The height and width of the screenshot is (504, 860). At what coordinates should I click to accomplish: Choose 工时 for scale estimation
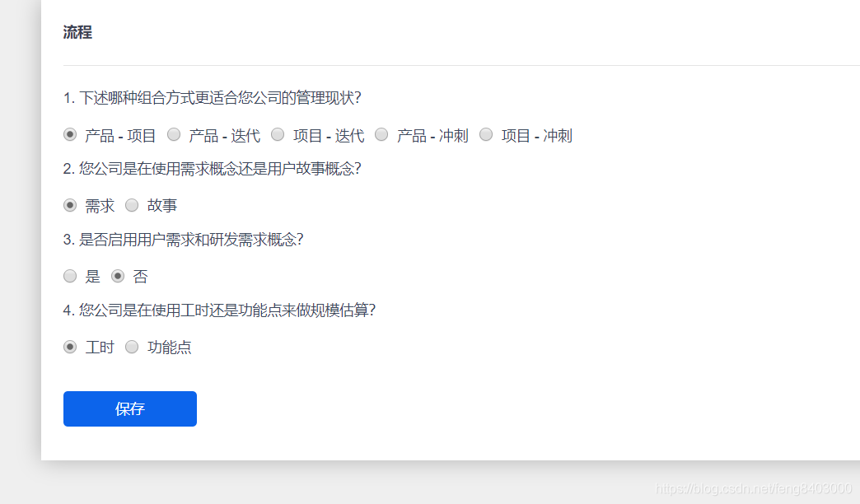point(70,347)
